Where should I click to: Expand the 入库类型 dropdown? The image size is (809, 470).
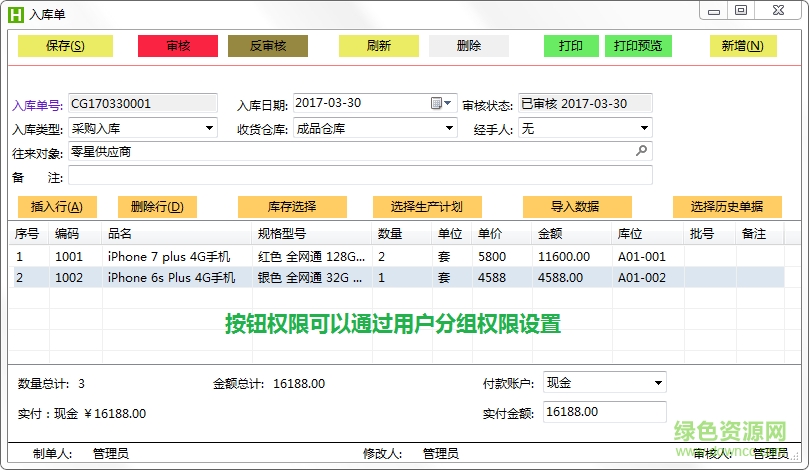click(209, 128)
